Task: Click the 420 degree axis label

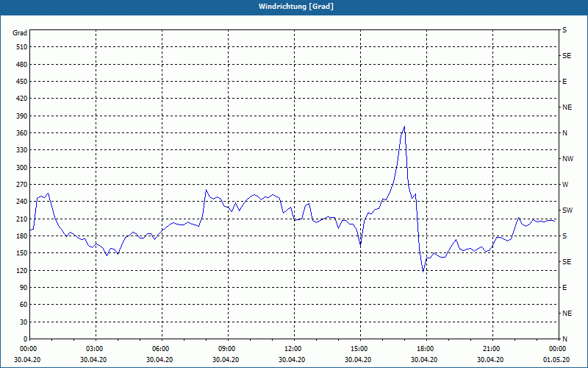Action: click(22, 99)
